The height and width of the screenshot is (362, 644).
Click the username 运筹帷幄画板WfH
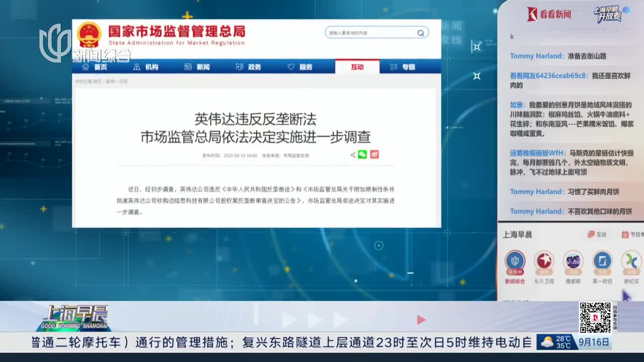click(x=537, y=153)
